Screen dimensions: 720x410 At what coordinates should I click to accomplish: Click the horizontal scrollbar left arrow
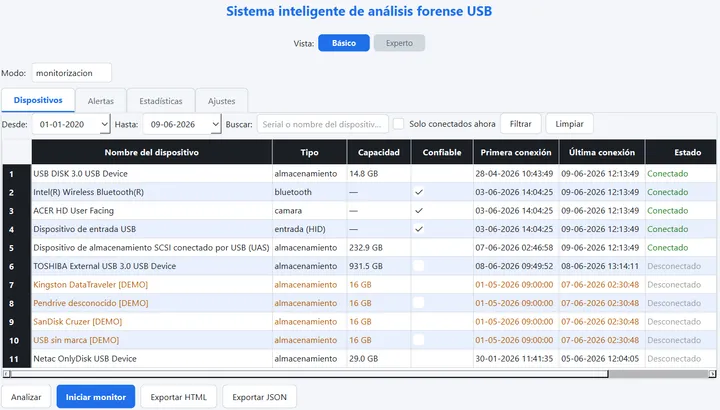click(6, 374)
